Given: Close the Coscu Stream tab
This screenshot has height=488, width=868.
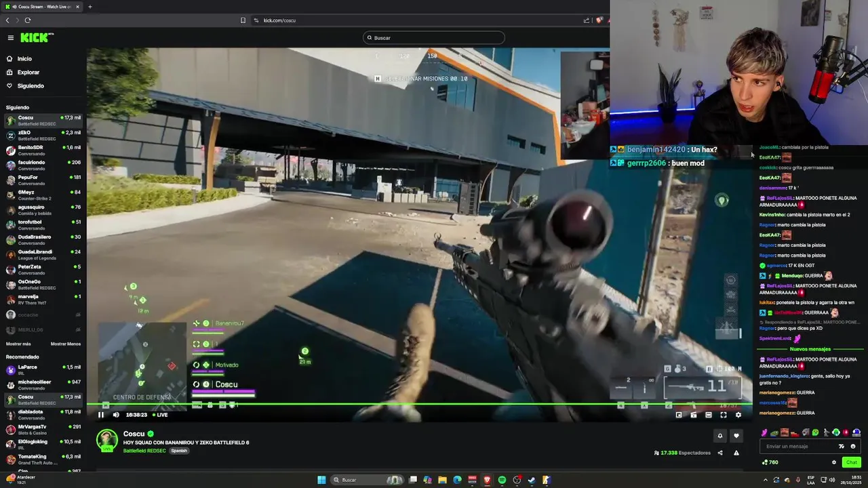Looking at the screenshot, I should click(x=77, y=7).
